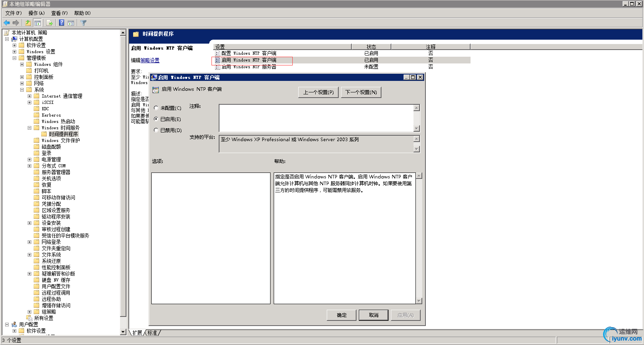
Task: Click the 用户配置 user icon in tree
Action: (14, 324)
